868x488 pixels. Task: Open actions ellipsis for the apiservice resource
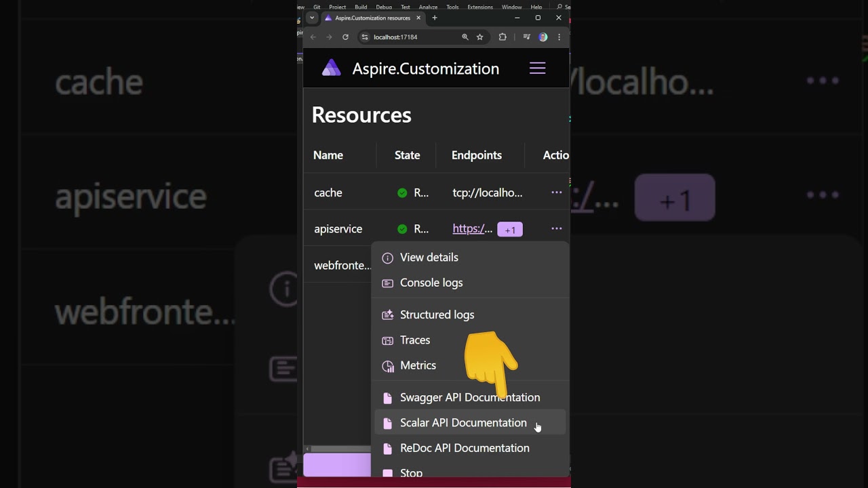[x=556, y=229]
